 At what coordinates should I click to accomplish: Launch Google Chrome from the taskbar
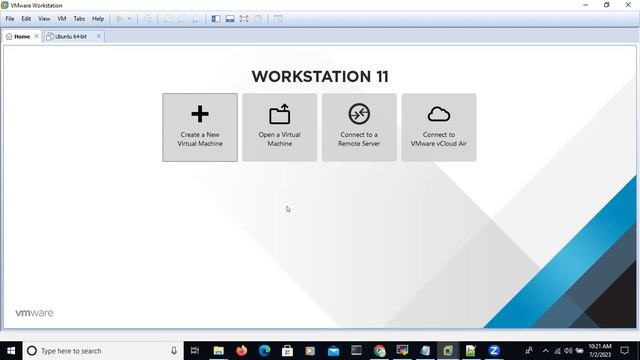pyautogui.click(x=380, y=351)
